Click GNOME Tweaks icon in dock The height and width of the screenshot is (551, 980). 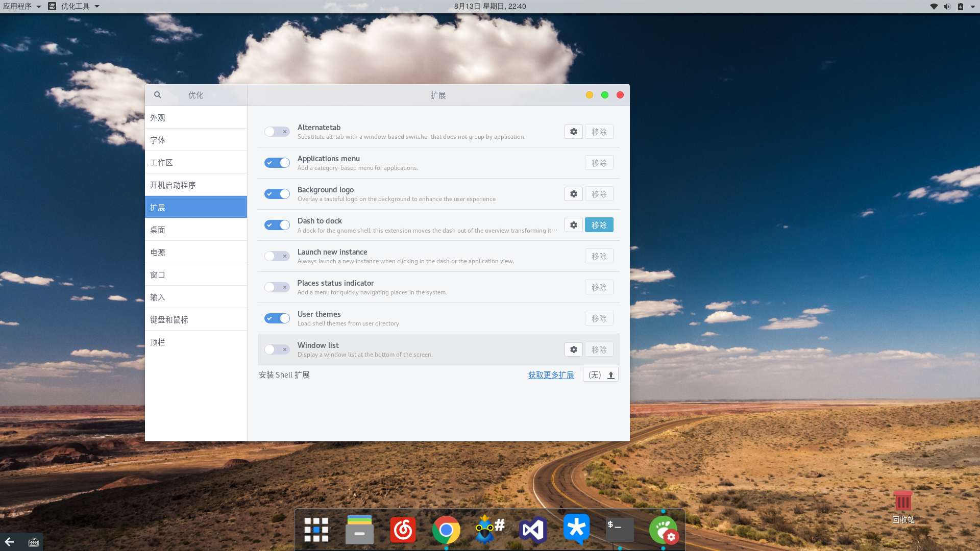pos(664,530)
